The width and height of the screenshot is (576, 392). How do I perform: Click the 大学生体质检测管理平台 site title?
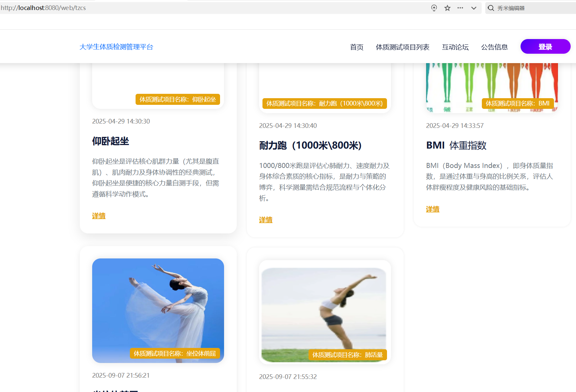tap(116, 47)
